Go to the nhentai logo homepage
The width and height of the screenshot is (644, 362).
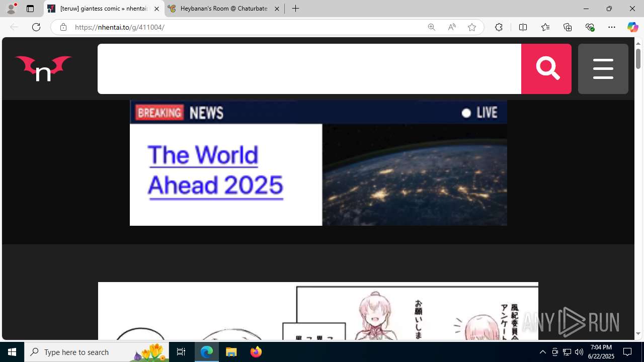click(43, 68)
